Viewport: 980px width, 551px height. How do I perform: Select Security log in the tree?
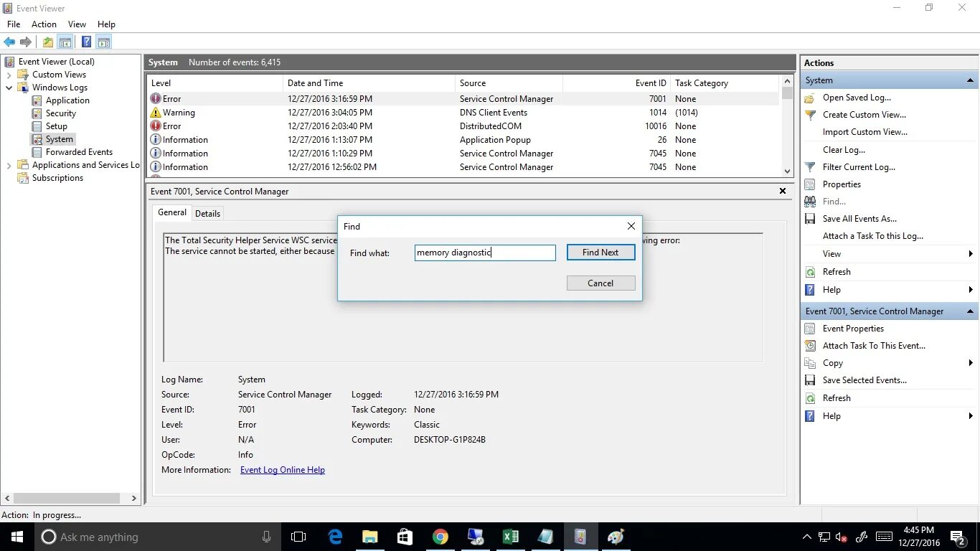(x=60, y=113)
